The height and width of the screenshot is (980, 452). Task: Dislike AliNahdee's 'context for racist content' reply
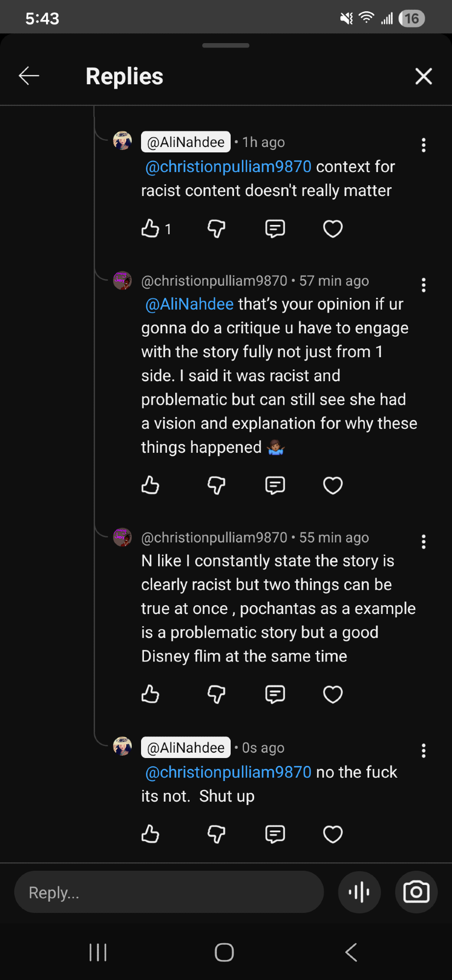coord(216,228)
